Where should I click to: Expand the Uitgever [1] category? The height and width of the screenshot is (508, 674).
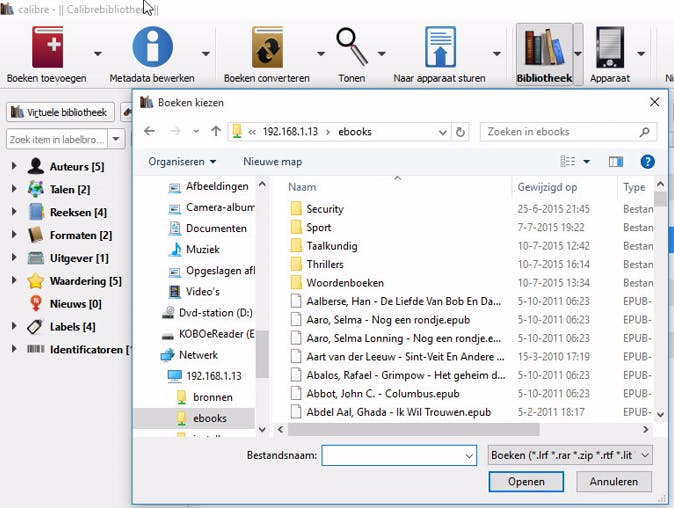pos(14,257)
